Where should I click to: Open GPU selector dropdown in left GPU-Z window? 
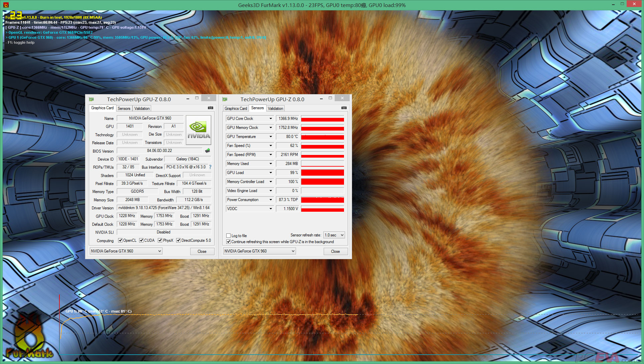126,251
